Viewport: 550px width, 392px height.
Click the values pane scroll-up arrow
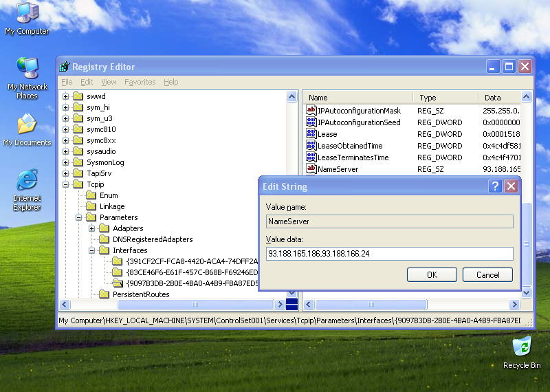[x=526, y=96]
